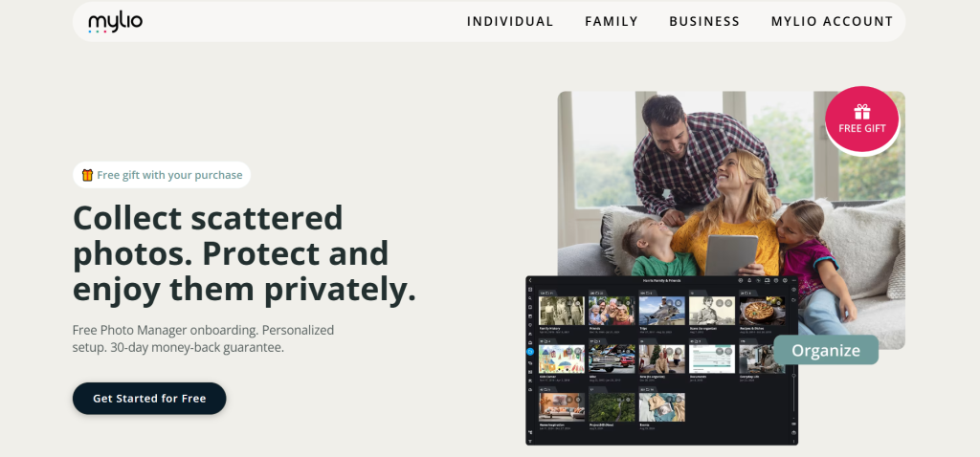Click the Free gift with your purchase pill
This screenshot has height=457, width=980.
[x=162, y=175]
